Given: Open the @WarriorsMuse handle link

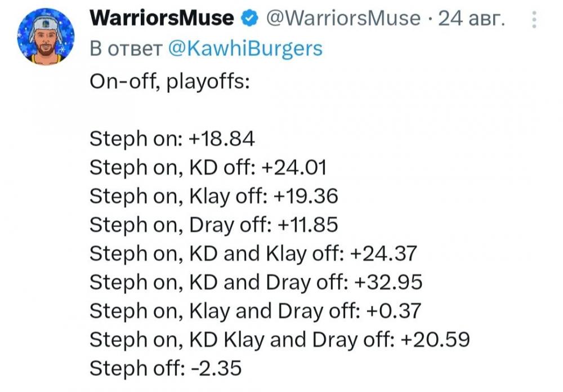Looking at the screenshot, I should click(x=342, y=19).
